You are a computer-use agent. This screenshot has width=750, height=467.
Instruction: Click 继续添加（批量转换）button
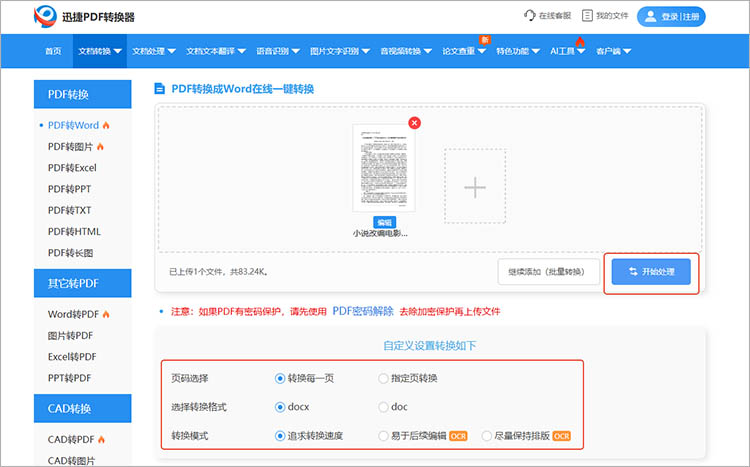point(549,272)
